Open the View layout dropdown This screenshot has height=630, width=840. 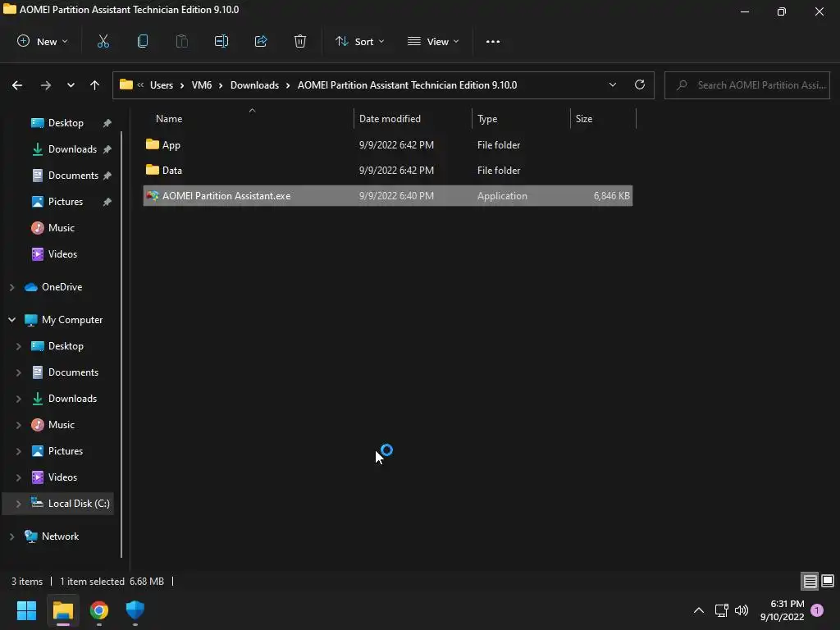[x=433, y=41]
